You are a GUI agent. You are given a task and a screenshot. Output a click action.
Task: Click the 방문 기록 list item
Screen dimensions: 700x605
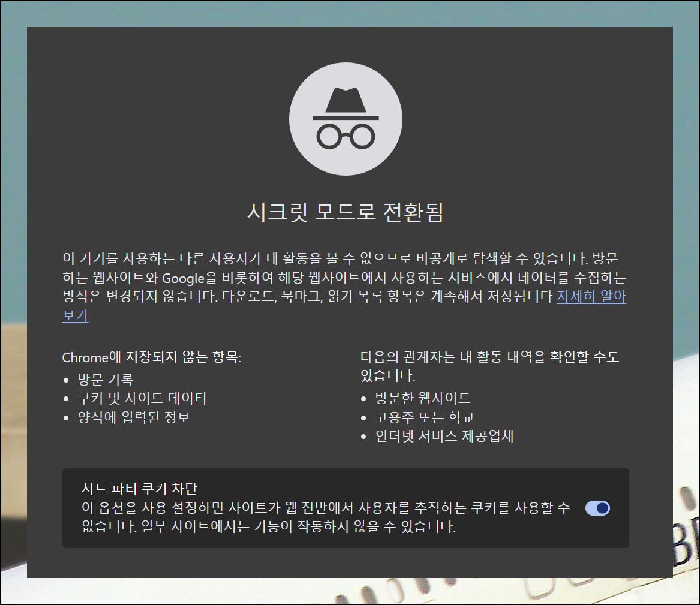106,380
